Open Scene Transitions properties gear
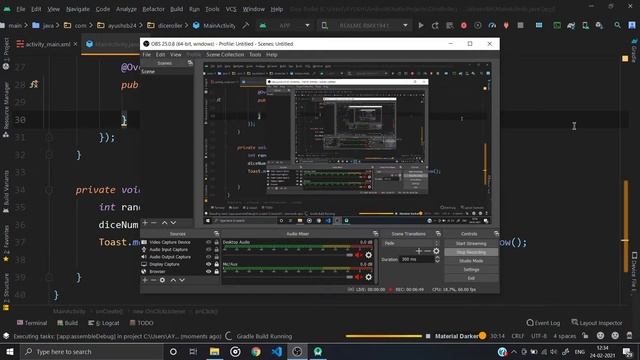640x360 pixels. coord(436,251)
